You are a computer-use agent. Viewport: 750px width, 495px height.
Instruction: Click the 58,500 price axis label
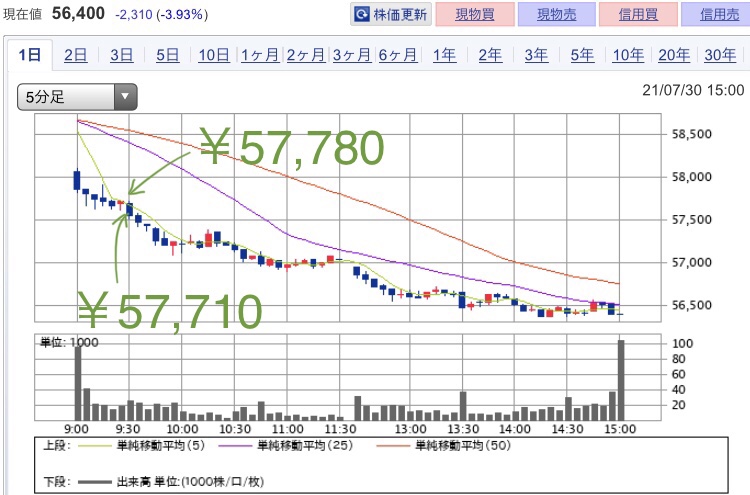(692, 134)
